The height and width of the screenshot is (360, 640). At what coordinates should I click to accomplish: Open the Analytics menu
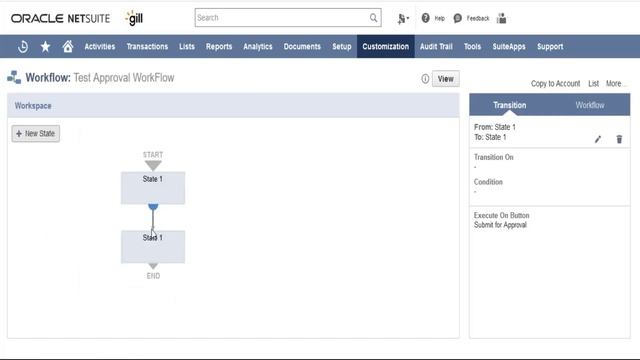coord(258,47)
